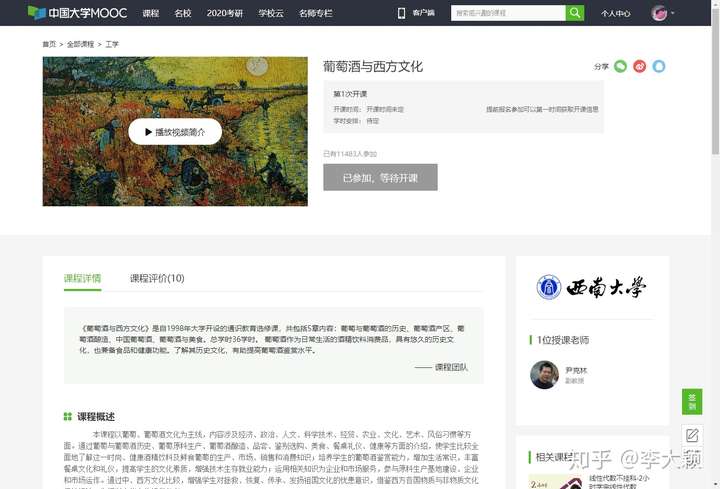The width and height of the screenshot is (720, 489).
Task: Click the 西南大学 university logo
Action: (x=591, y=287)
